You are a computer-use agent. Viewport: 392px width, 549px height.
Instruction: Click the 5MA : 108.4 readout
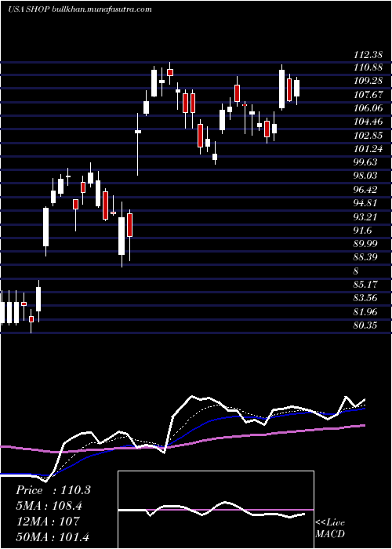coord(51,506)
